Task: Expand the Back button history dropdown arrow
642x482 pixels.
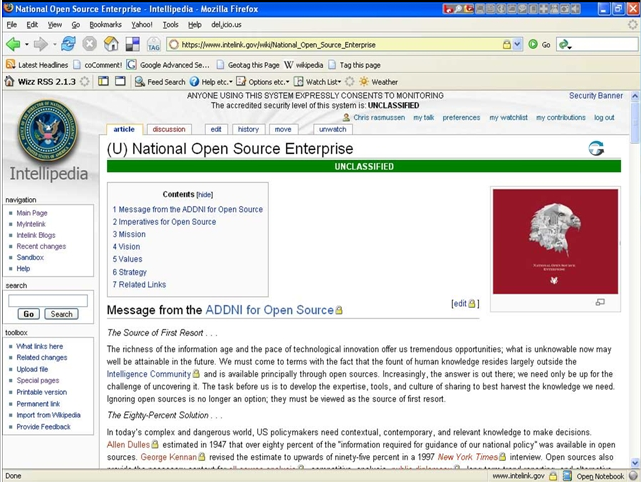Action: click(27, 44)
